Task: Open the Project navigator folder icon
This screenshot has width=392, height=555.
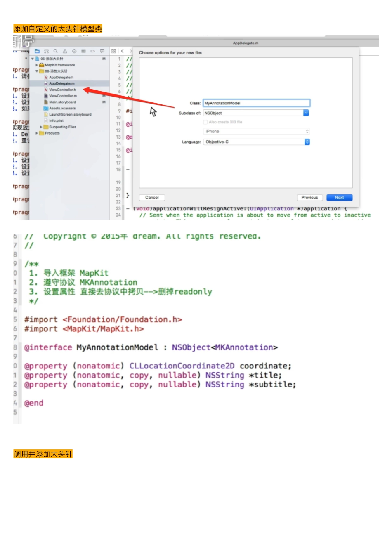Action: (37, 51)
